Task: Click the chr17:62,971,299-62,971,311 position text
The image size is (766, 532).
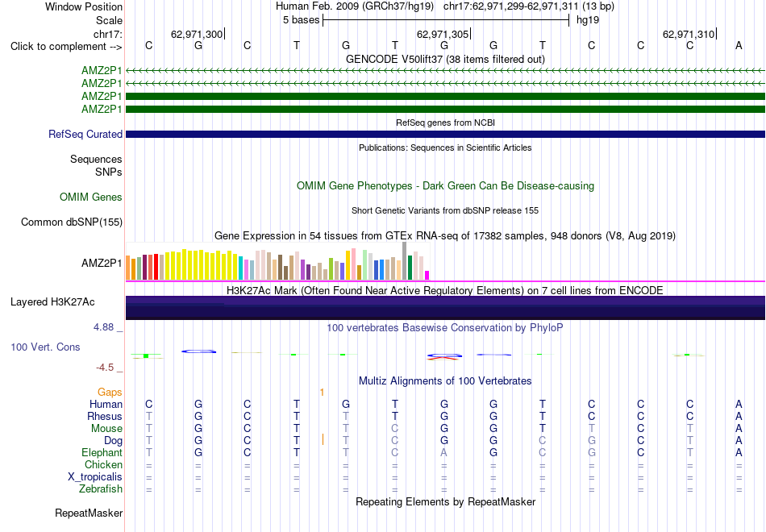Action: pos(510,6)
